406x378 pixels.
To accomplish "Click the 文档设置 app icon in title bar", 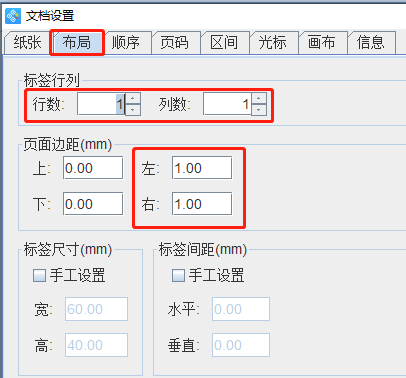I will tap(13, 16).
